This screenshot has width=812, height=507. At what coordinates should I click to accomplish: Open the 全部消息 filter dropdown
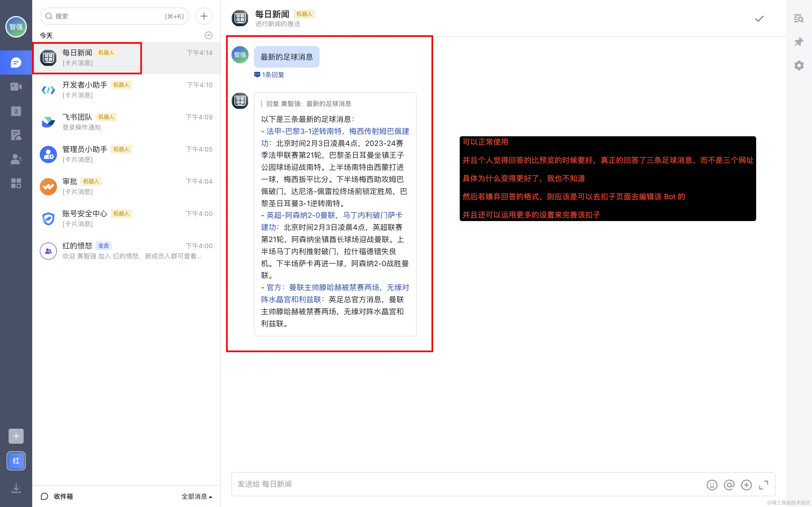[x=197, y=496]
